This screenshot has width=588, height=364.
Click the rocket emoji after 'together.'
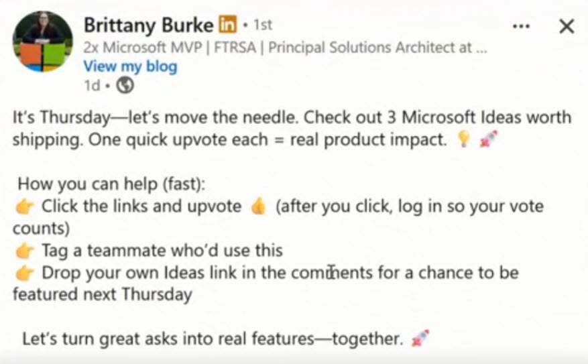coord(420,339)
